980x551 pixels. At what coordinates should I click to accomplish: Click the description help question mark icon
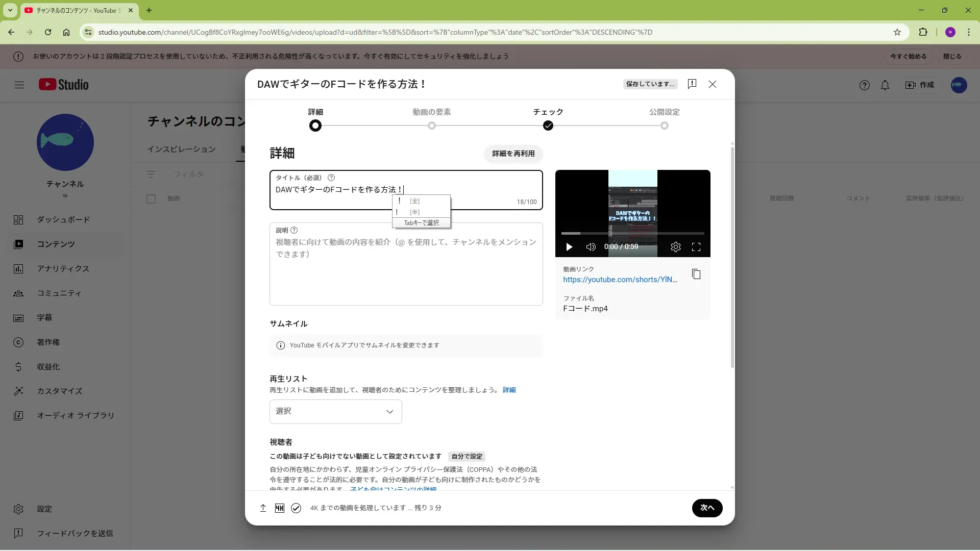coord(294,230)
